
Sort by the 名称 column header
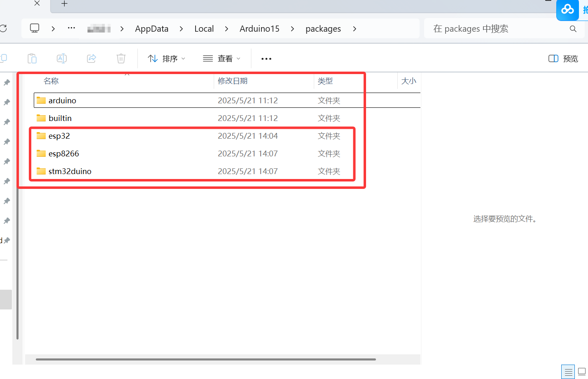(x=51, y=81)
